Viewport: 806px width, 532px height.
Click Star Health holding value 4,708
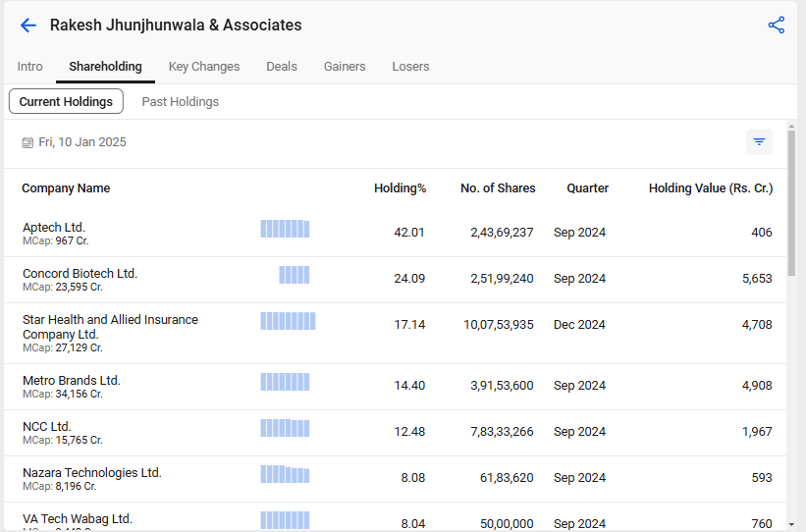[x=757, y=325]
